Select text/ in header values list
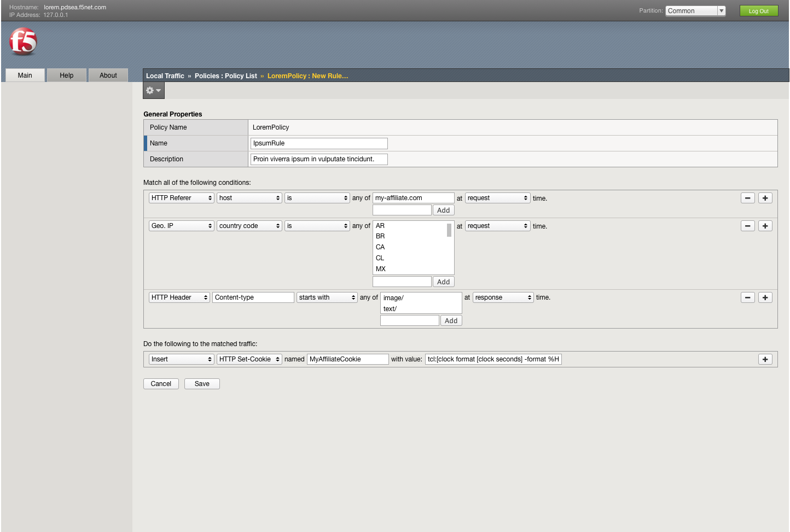Image resolution: width=790 pixels, height=532 pixels. [x=390, y=309]
